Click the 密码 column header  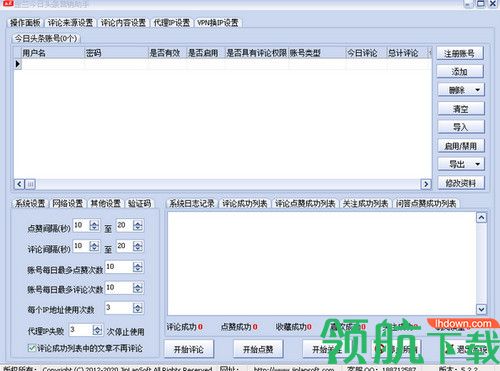coord(116,53)
